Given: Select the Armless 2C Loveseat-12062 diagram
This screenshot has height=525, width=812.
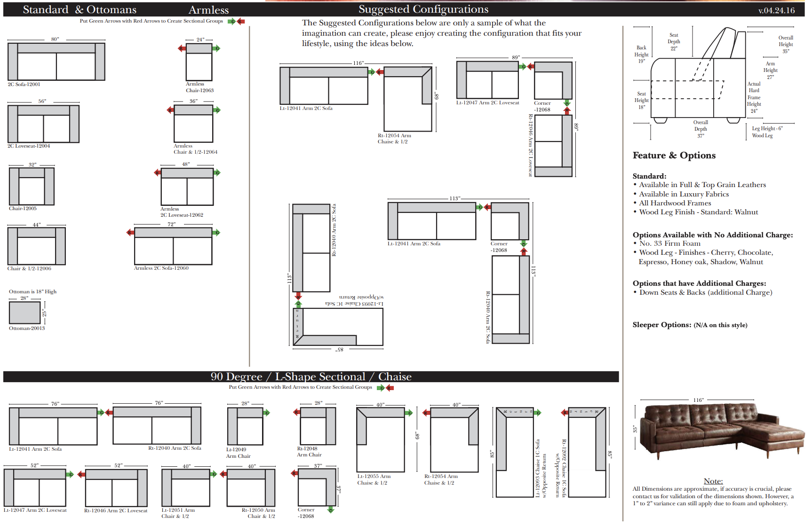Looking at the screenshot, I should (187, 187).
